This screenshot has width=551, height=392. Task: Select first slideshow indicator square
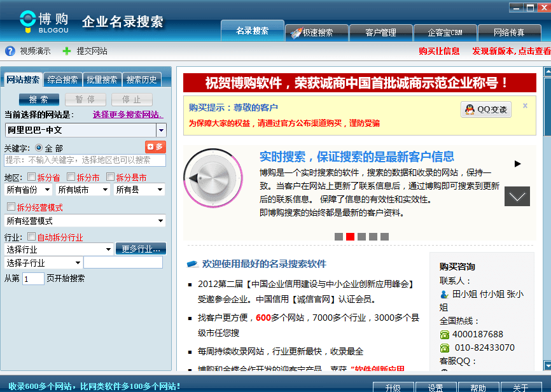point(338,237)
